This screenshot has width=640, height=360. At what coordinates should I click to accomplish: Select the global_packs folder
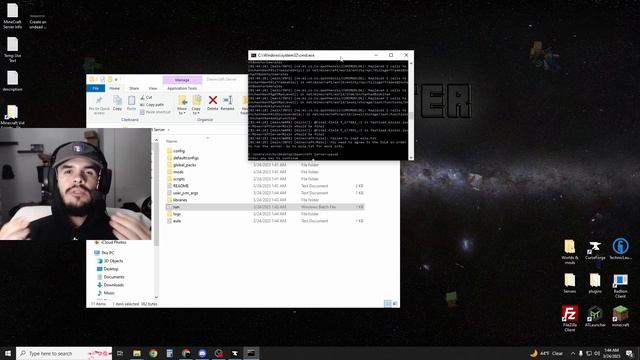[x=184, y=165]
